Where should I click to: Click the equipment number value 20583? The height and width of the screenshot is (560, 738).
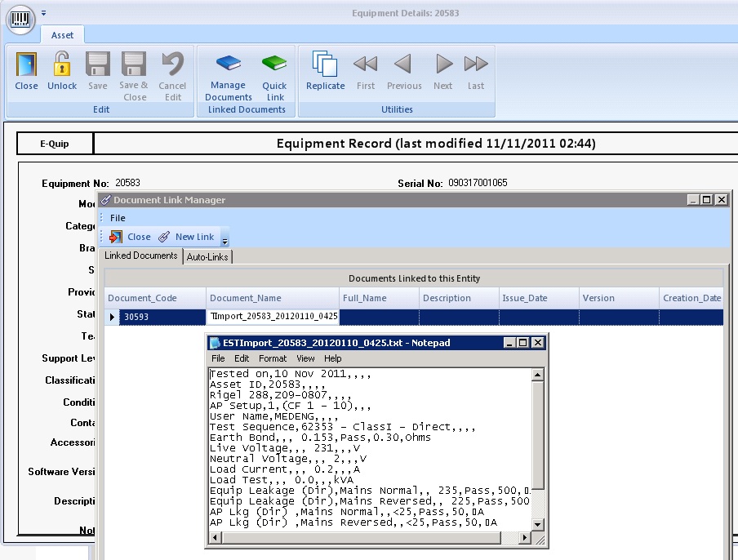127,183
